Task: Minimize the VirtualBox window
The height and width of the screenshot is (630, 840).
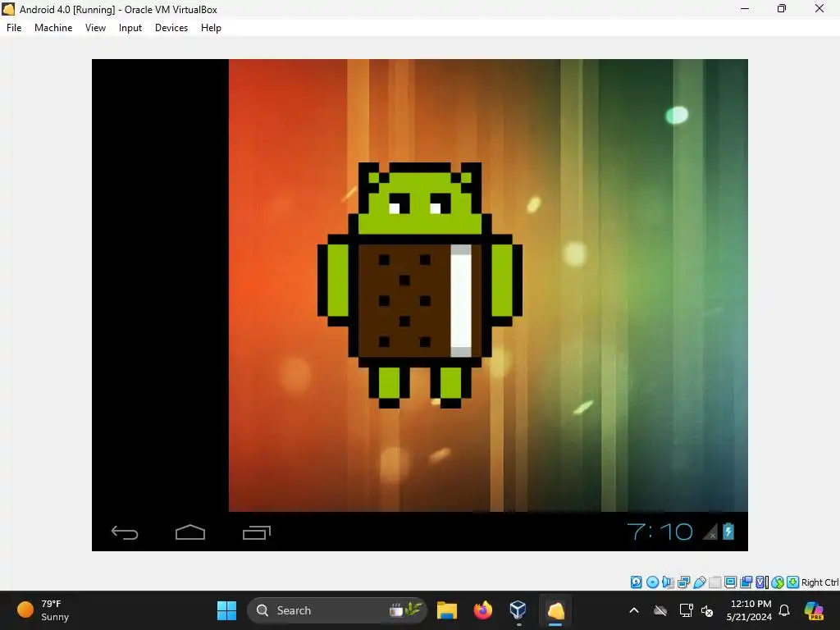Action: pyautogui.click(x=745, y=8)
